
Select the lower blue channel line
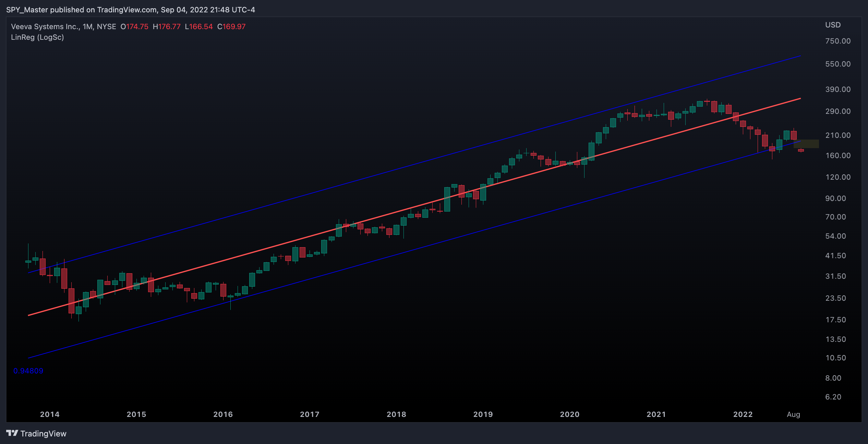pyautogui.click(x=414, y=250)
